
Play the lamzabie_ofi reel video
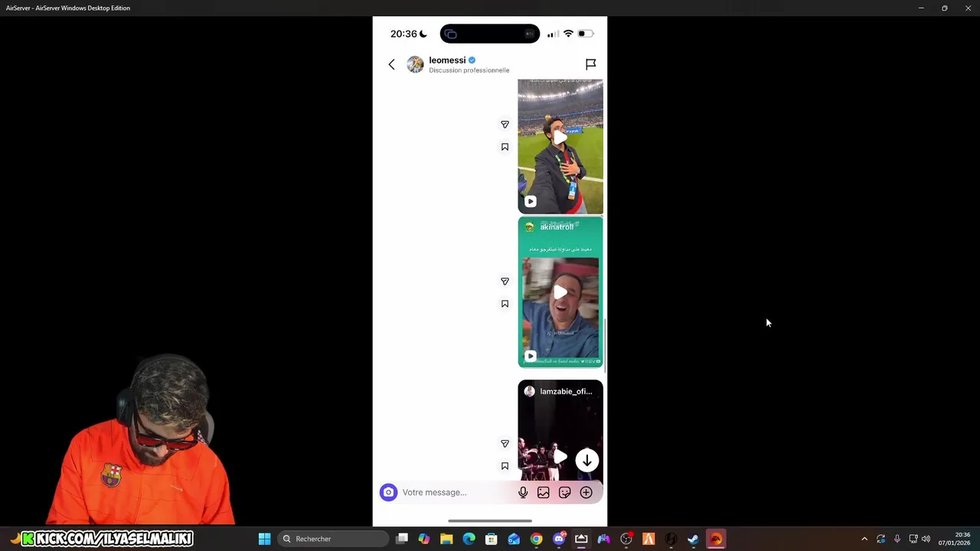pyautogui.click(x=560, y=458)
